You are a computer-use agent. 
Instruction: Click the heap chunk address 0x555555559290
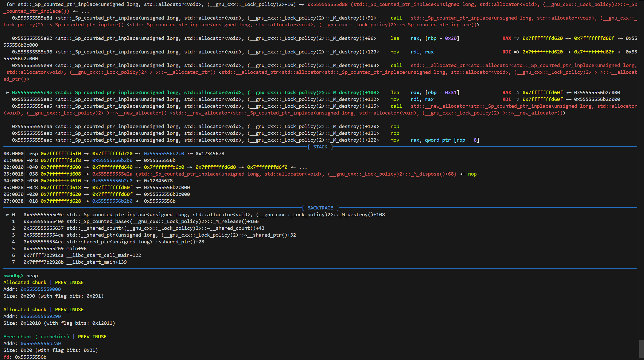tap(41, 316)
